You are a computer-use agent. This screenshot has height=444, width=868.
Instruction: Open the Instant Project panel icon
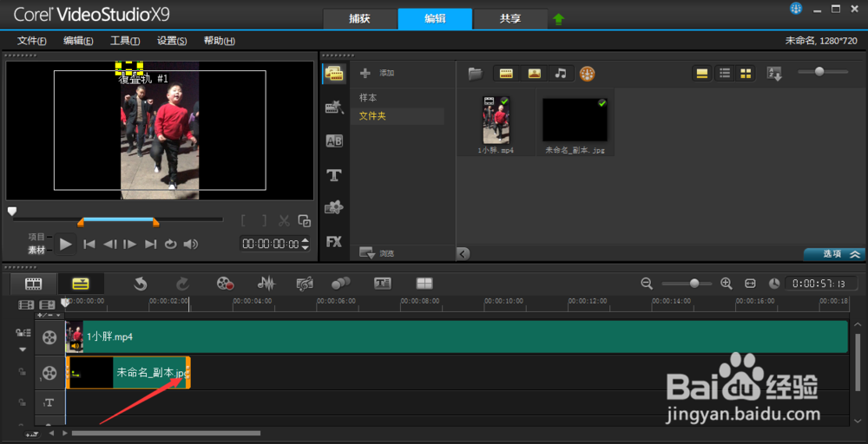[334, 108]
